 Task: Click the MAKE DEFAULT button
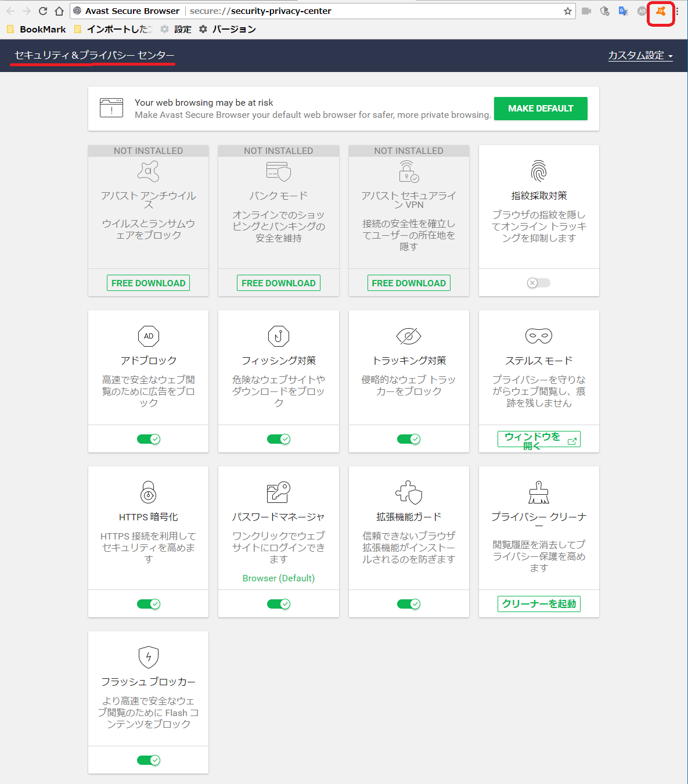[541, 109]
